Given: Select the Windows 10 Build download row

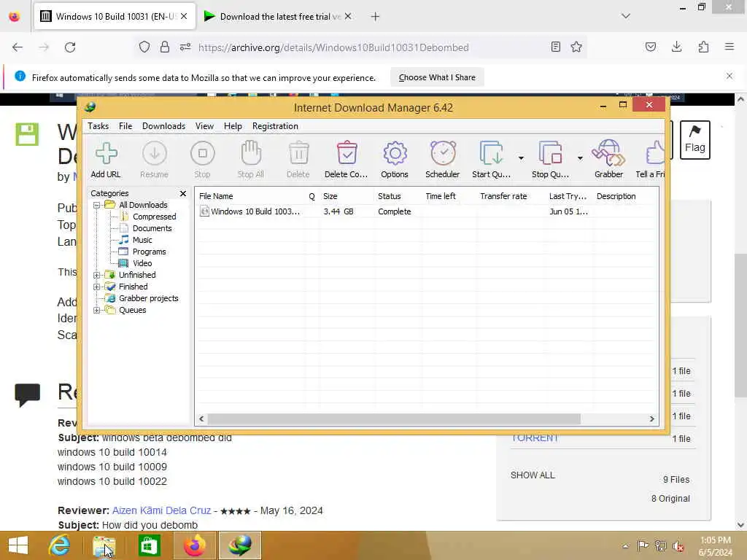Looking at the screenshot, I should coord(426,211).
